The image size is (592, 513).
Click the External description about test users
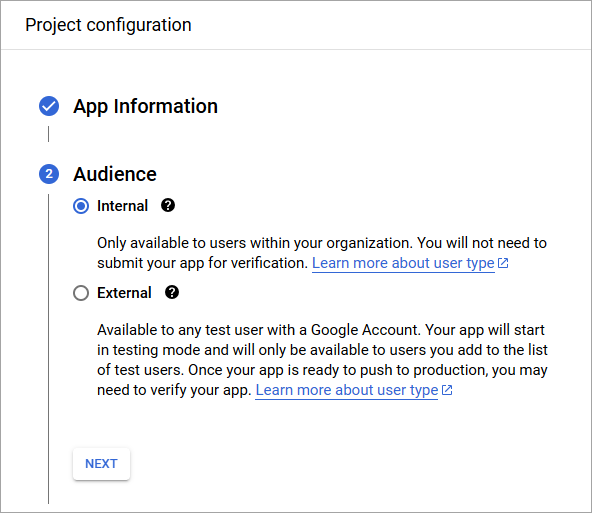[x=322, y=360]
